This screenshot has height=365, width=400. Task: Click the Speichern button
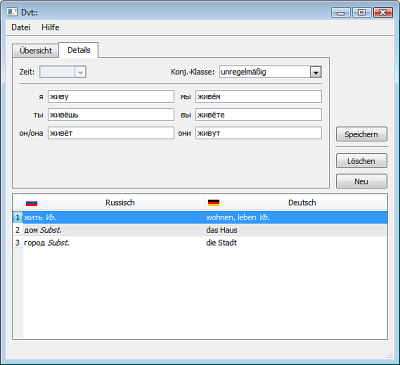(x=362, y=134)
